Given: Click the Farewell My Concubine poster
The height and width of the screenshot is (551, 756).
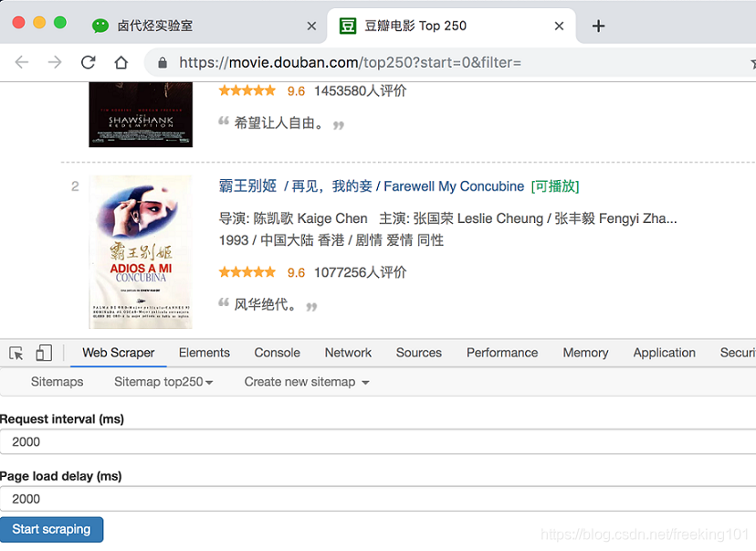Looking at the screenshot, I should pyautogui.click(x=141, y=252).
